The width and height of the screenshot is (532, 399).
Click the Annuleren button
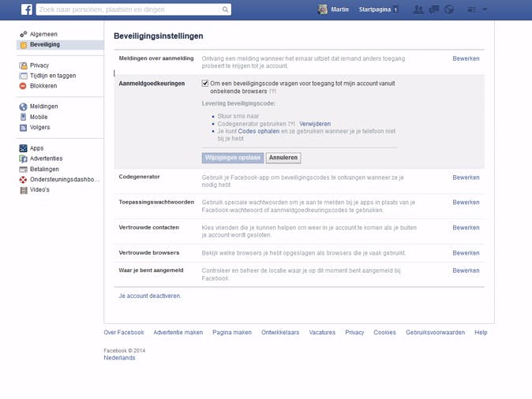tap(283, 158)
